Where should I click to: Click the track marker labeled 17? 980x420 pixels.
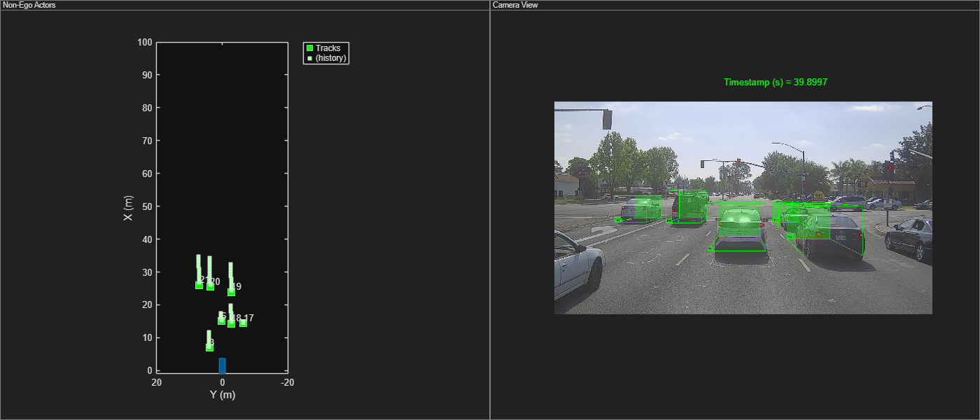click(243, 323)
